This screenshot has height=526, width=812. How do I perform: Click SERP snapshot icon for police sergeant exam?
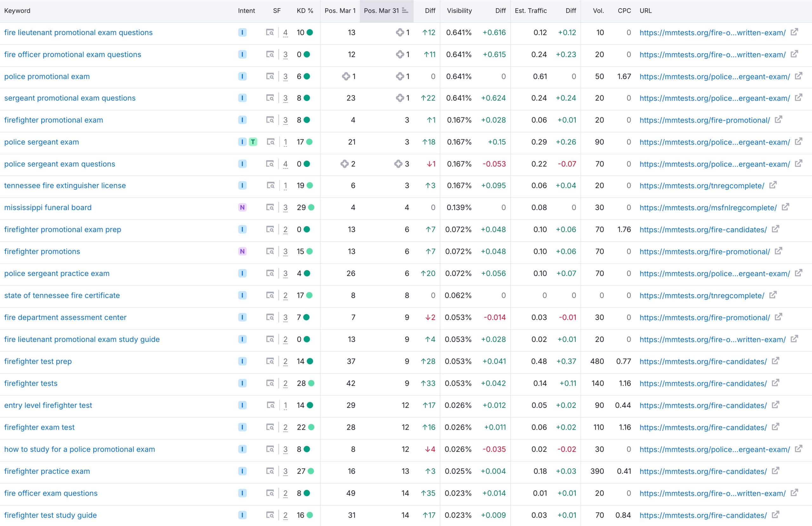tap(271, 142)
